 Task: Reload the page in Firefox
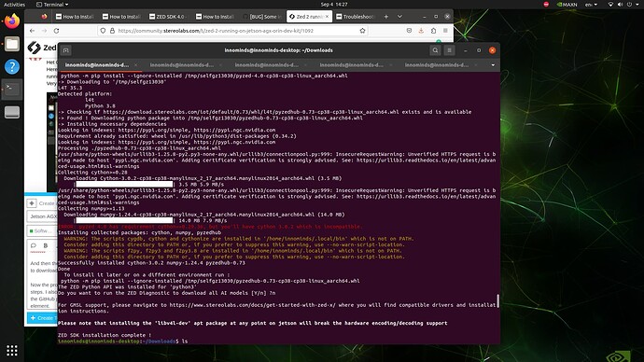click(56, 31)
